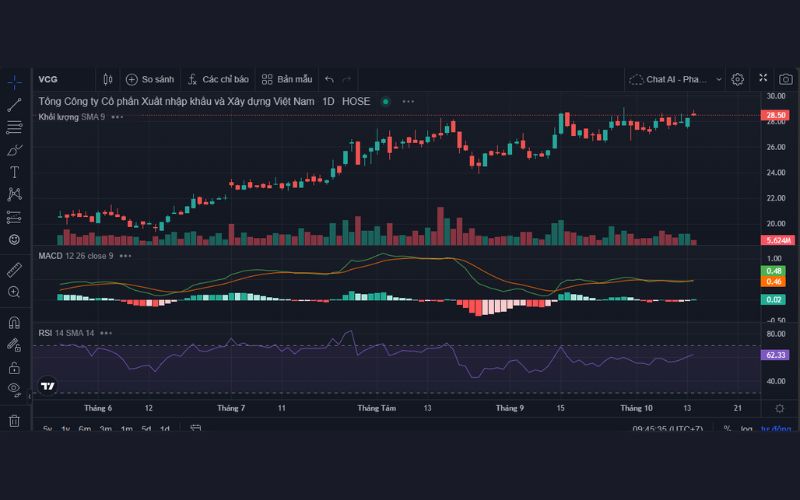Viewport: 800px width, 500px height.
Task: Take a chart snapshot with camera icon
Action: click(x=785, y=79)
